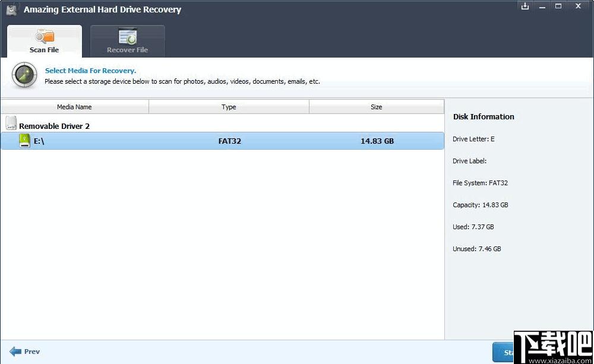Maximize the application window
This screenshot has width=594, height=364.
[558, 6]
